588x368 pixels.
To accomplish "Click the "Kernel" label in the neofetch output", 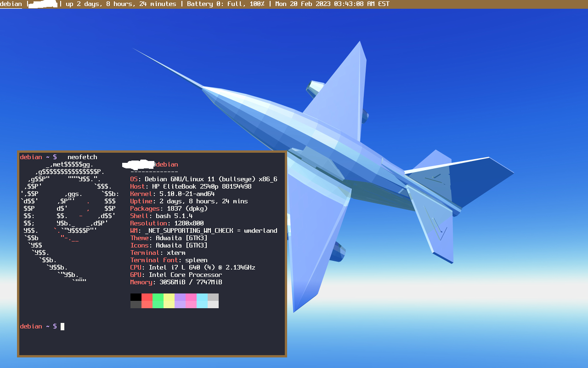I will pos(141,194).
